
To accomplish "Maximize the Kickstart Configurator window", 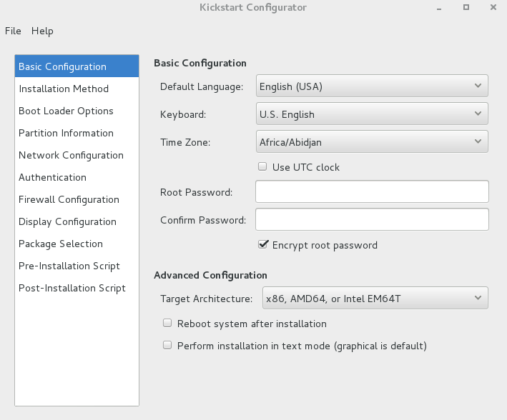I will click(466, 7).
